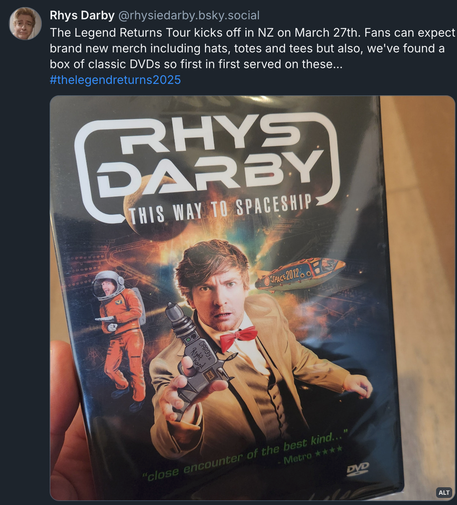Click the Legend Returns Tour post text
457x505 pixels.
click(x=252, y=48)
